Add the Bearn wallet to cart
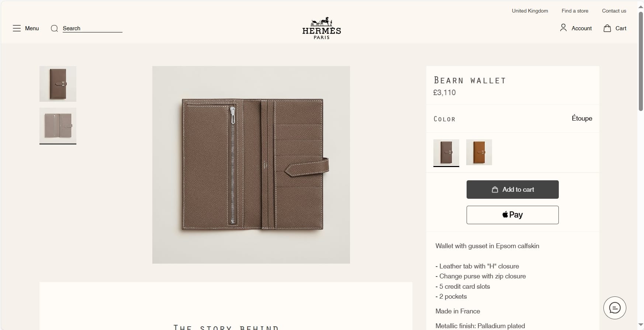The height and width of the screenshot is (330, 644). pyautogui.click(x=512, y=190)
